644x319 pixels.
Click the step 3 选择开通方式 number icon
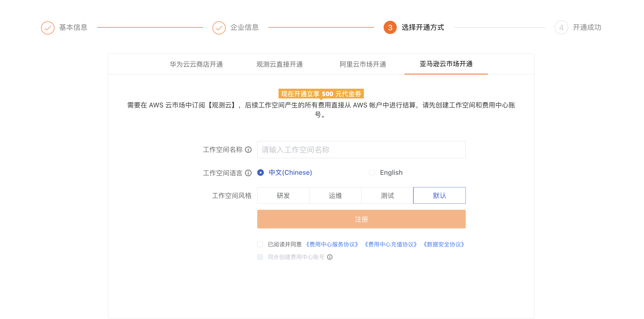390,27
